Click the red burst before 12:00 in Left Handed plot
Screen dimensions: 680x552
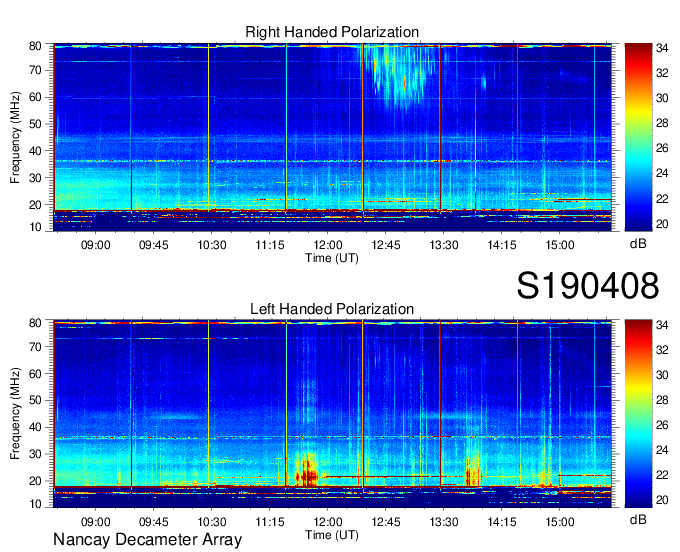pyautogui.click(x=307, y=470)
